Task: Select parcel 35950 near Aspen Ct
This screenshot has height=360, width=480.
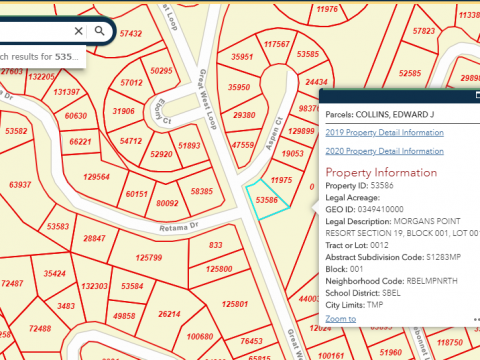Action: pyautogui.click(x=239, y=87)
